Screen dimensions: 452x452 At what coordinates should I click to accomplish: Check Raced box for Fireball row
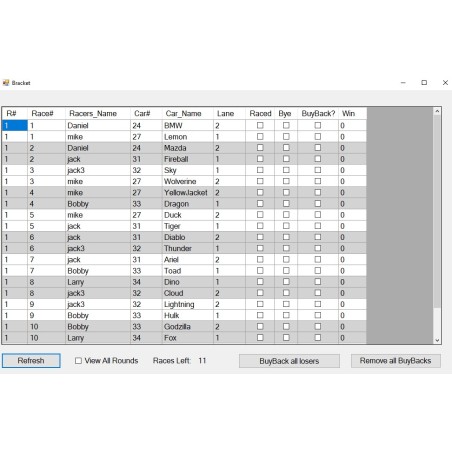(260, 159)
